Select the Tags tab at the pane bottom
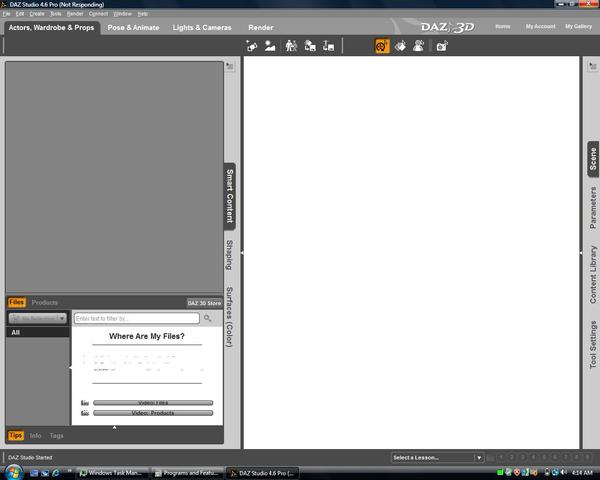Image resolution: width=600 pixels, height=480 pixels. click(x=56, y=436)
